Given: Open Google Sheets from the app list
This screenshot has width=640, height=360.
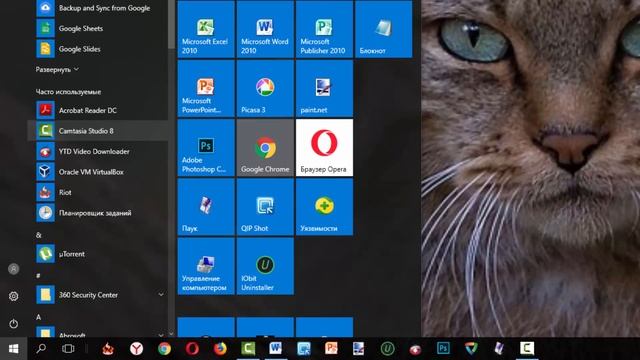Looking at the screenshot, I should click(98, 29).
